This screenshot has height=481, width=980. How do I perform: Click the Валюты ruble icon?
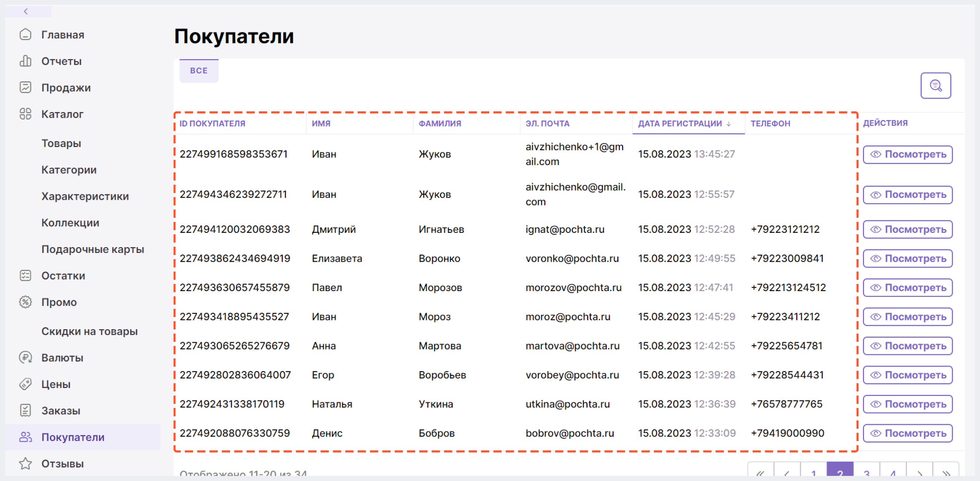25,358
